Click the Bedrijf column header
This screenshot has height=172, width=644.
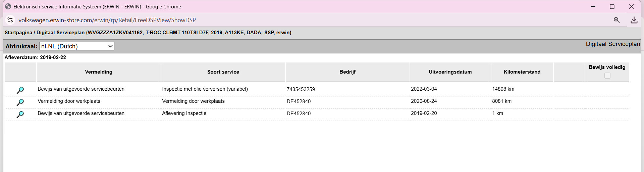click(347, 72)
